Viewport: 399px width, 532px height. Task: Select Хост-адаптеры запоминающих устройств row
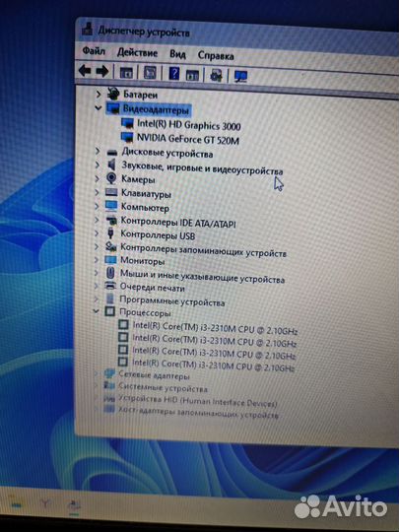tap(198, 413)
